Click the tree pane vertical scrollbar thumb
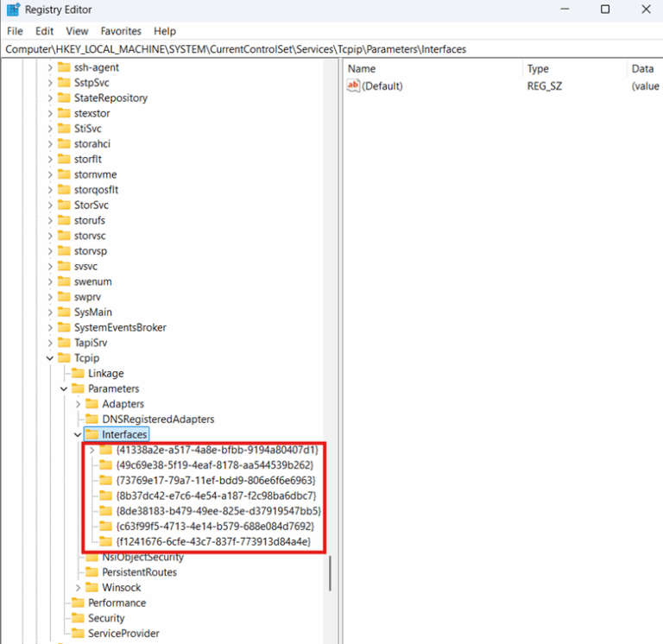The height and width of the screenshot is (644, 663). pyautogui.click(x=330, y=573)
